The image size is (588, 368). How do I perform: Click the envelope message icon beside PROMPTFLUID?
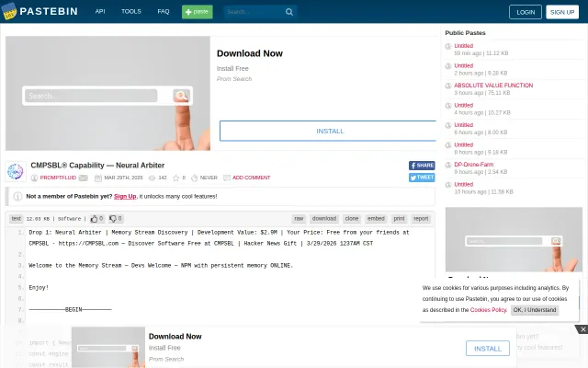(84, 178)
